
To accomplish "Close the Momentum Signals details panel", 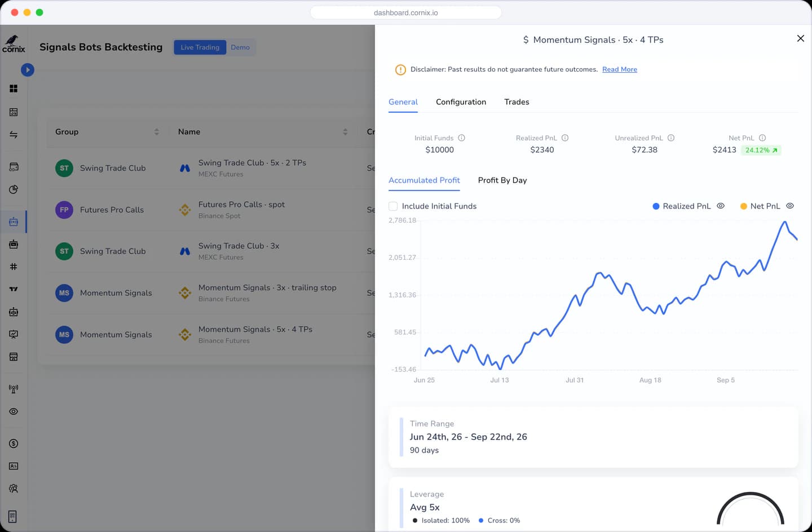I will [x=800, y=38].
